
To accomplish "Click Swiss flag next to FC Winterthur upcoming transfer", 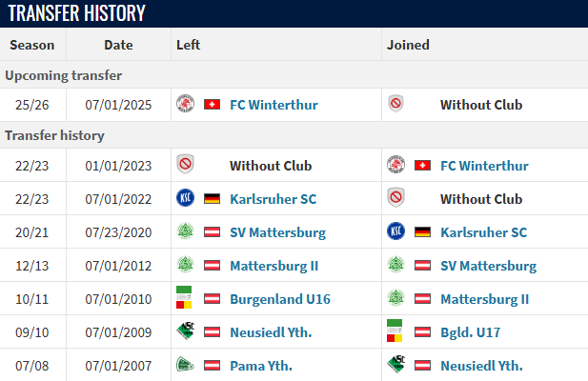I will coord(212,105).
